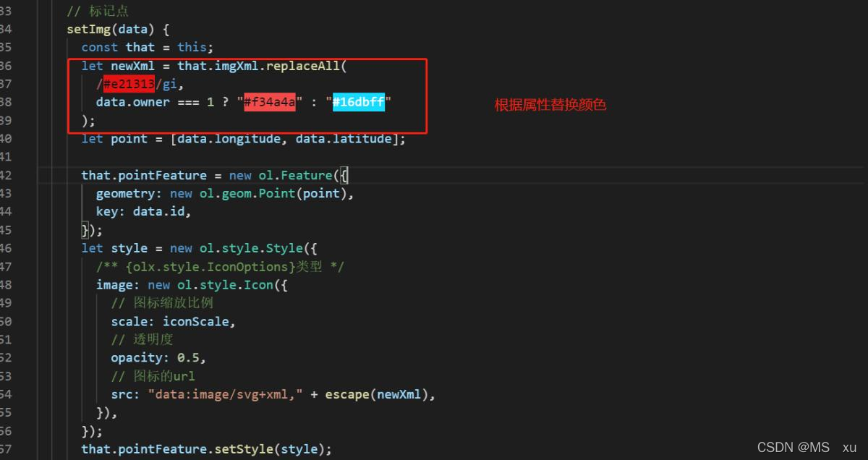Click line number 54 in the gutter

coord(5,395)
